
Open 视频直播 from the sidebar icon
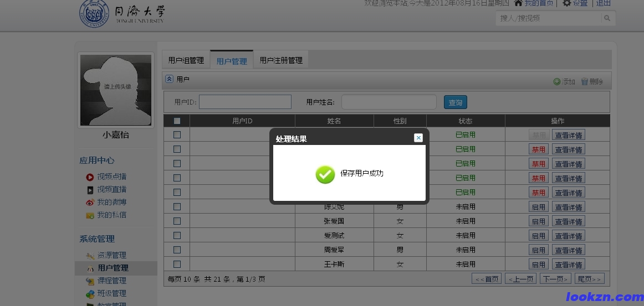click(x=90, y=190)
